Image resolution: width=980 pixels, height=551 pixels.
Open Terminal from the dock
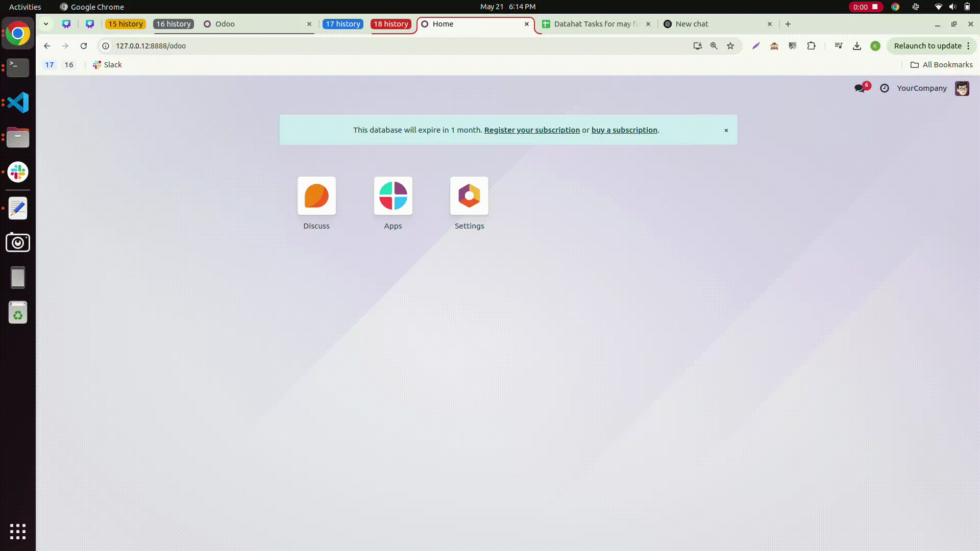click(x=18, y=67)
